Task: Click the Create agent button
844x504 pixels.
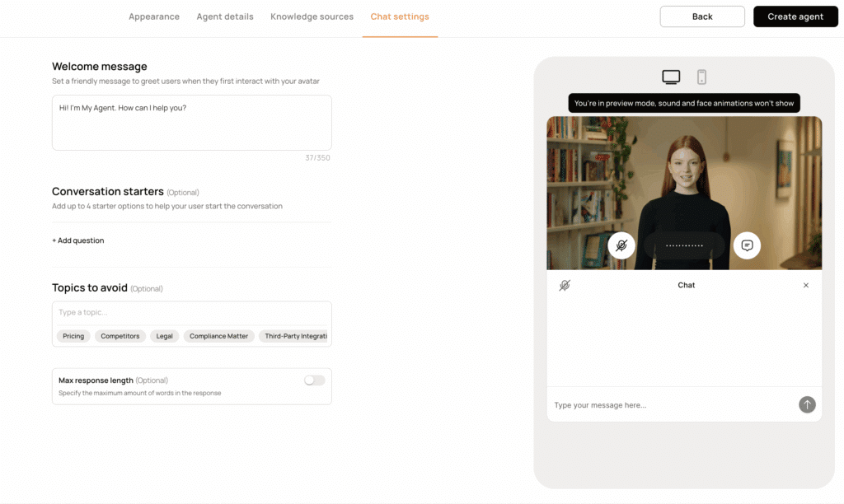Action: click(795, 16)
